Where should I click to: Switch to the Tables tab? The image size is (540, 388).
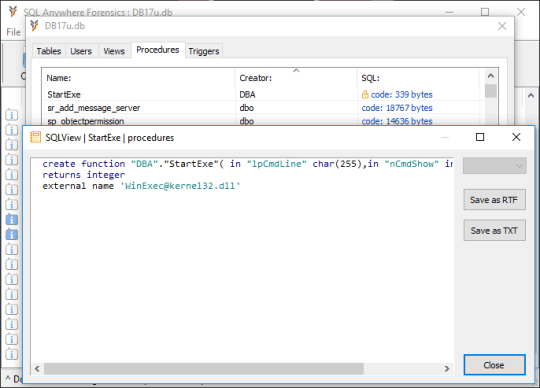(49, 51)
